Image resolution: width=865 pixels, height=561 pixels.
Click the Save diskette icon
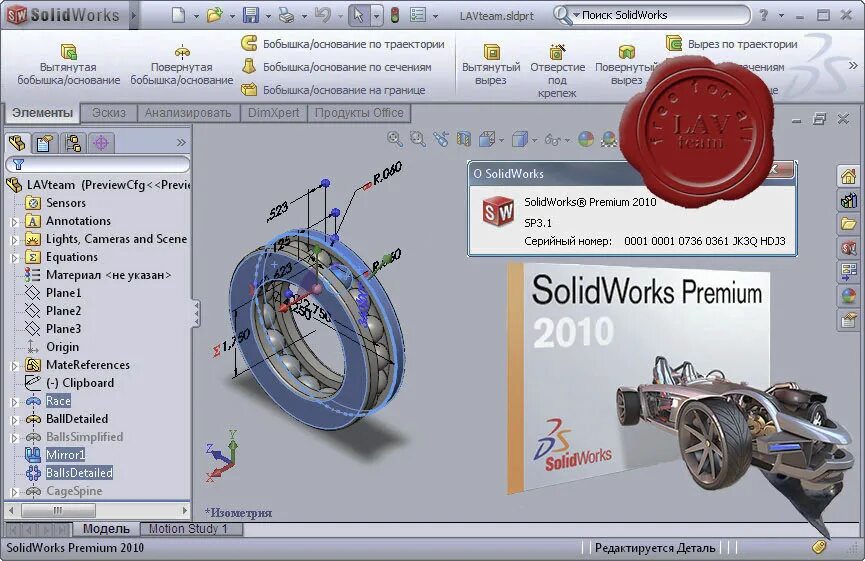(x=250, y=15)
